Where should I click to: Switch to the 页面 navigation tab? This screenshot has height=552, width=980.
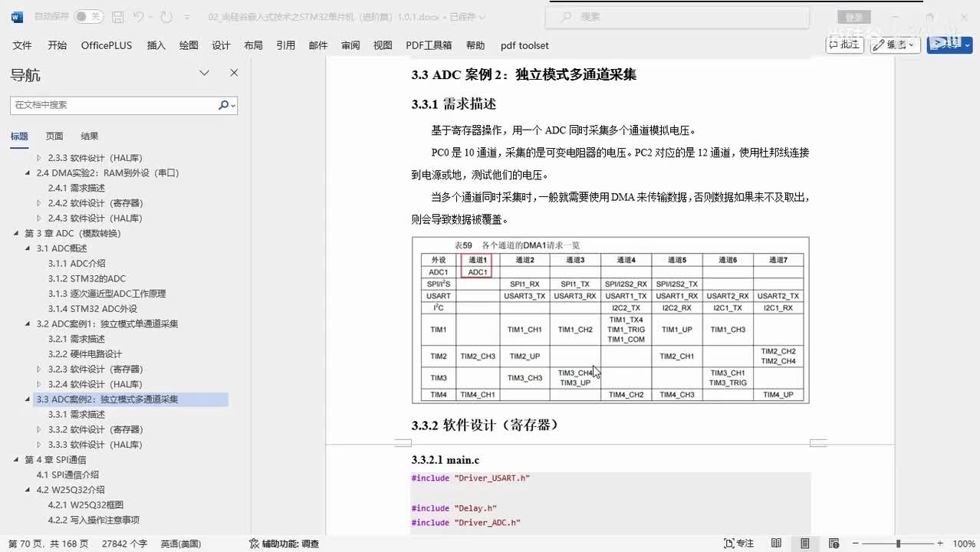coord(54,136)
